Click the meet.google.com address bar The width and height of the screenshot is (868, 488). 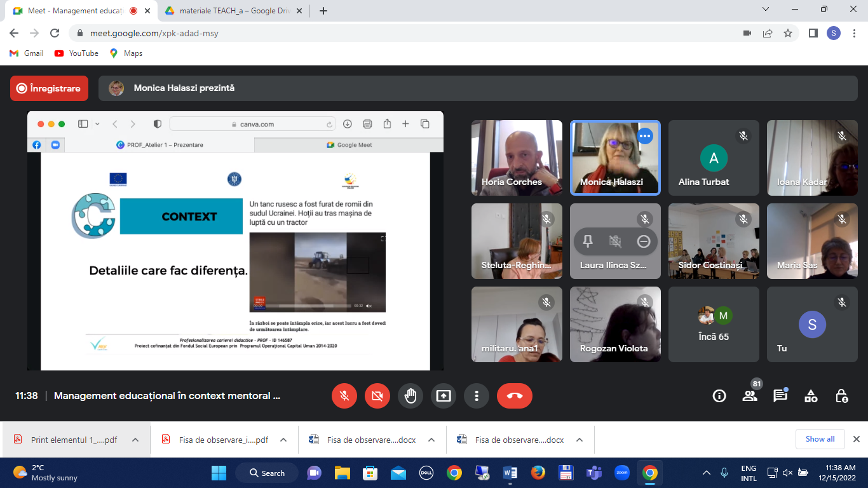point(407,33)
